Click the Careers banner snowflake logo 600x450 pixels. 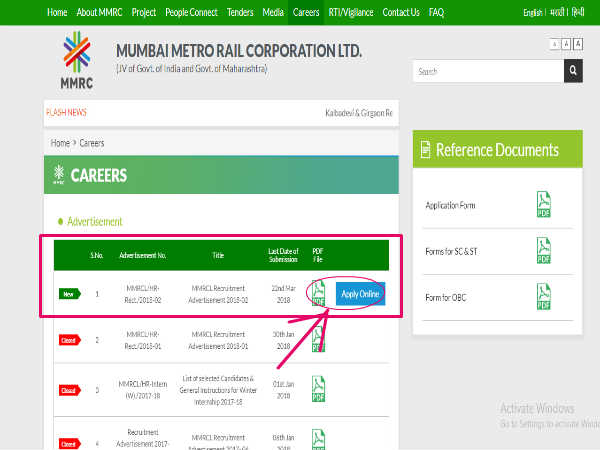point(59,174)
